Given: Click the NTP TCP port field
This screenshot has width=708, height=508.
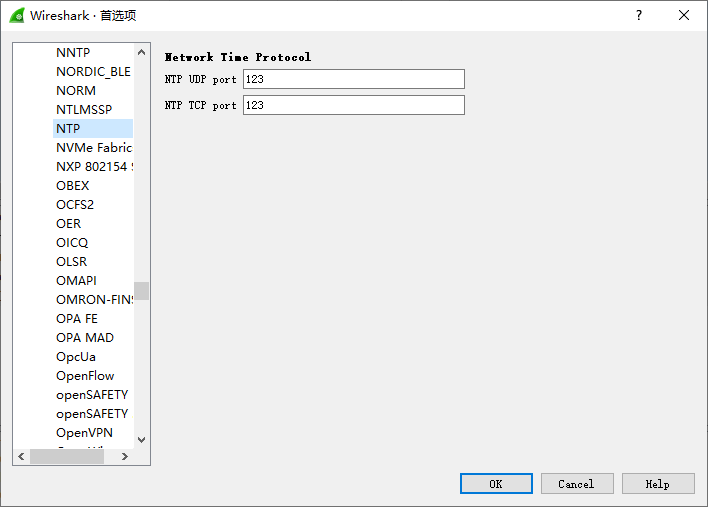Looking at the screenshot, I should [x=353, y=105].
